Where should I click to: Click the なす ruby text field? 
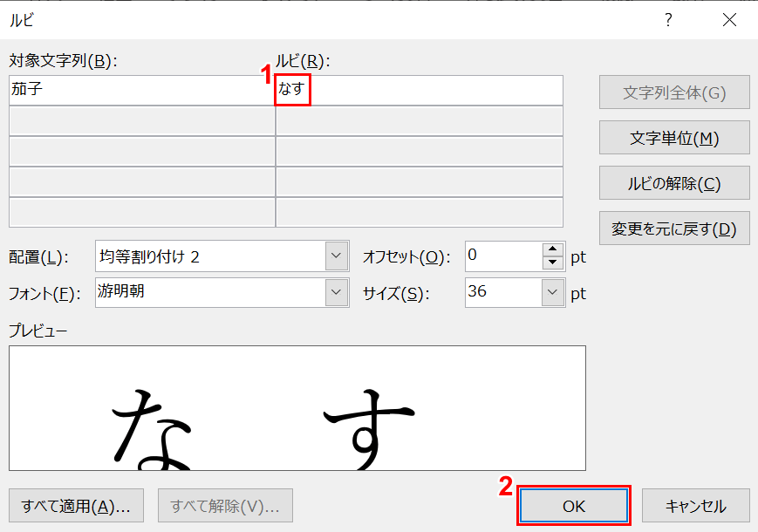coord(419,90)
